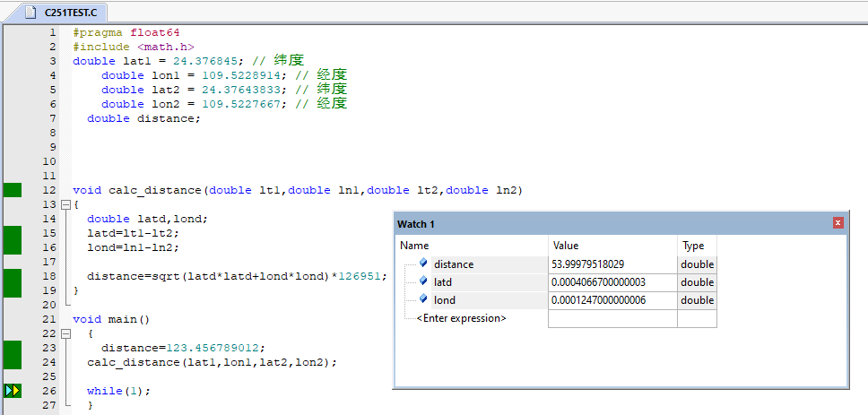Click 'double latd,lond;' on line 14
Screen dimensions: 868x415
[x=148, y=219]
